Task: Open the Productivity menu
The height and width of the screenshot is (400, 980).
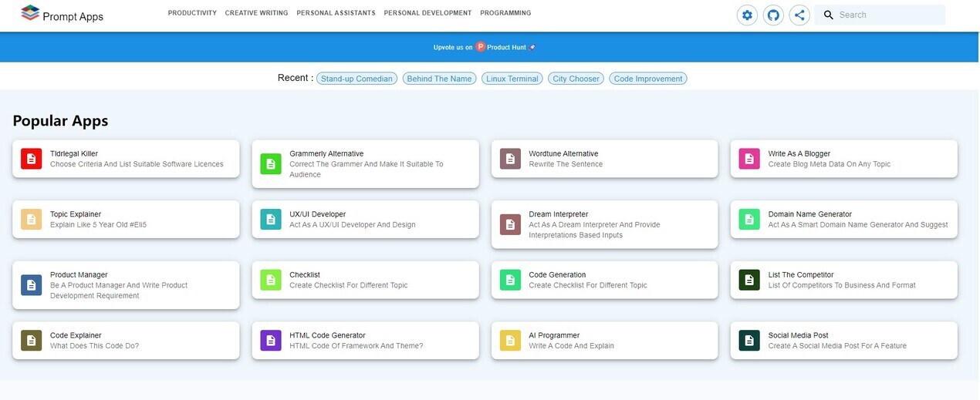Action: click(192, 13)
